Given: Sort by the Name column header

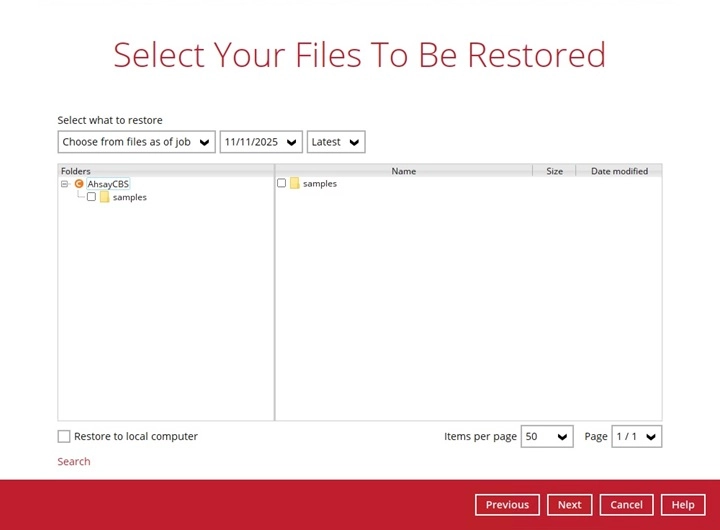Looking at the screenshot, I should pyautogui.click(x=404, y=171).
